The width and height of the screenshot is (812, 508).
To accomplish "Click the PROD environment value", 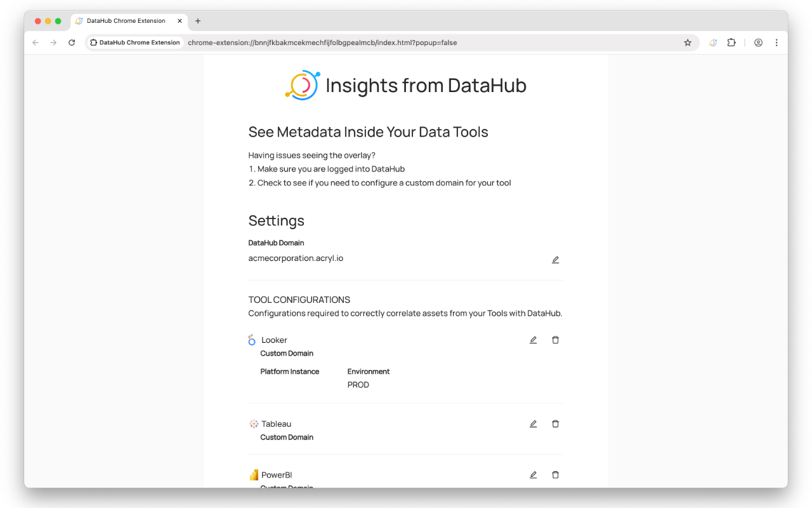I will (x=358, y=385).
